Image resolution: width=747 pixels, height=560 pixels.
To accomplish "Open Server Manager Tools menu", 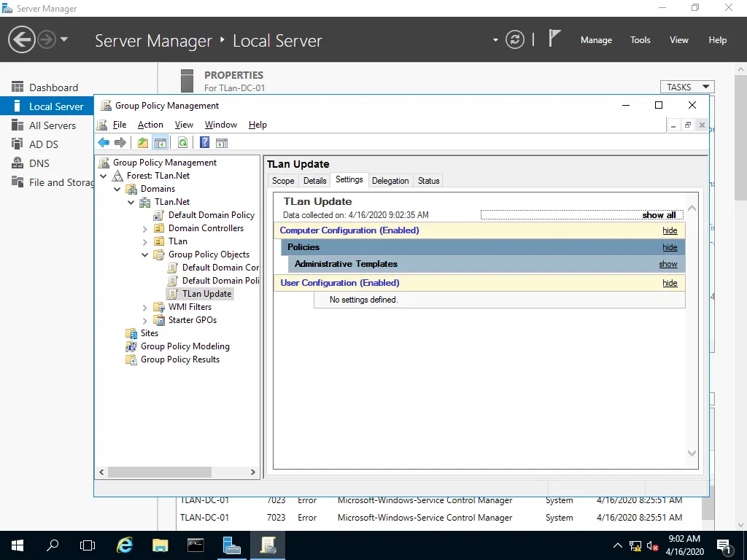I will 640,40.
